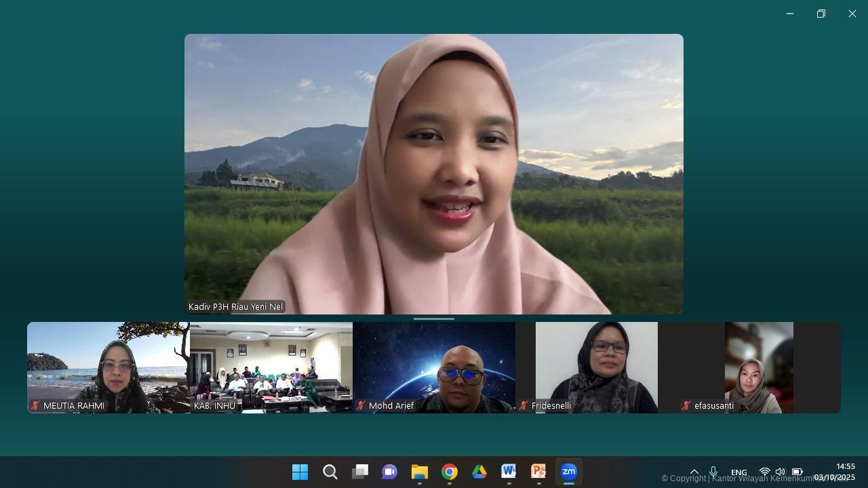The width and height of the screenshot is (868, 488).
Task: Expand the hidden system tray icons
Action: [694, 472]
